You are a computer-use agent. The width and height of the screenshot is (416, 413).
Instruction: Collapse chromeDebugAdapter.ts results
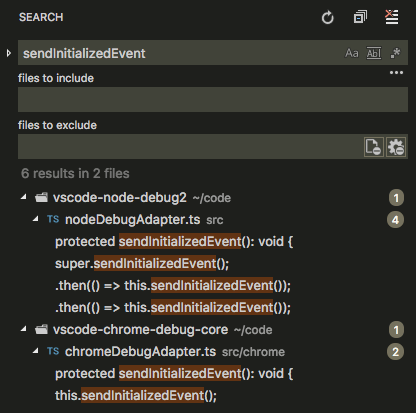36,351
